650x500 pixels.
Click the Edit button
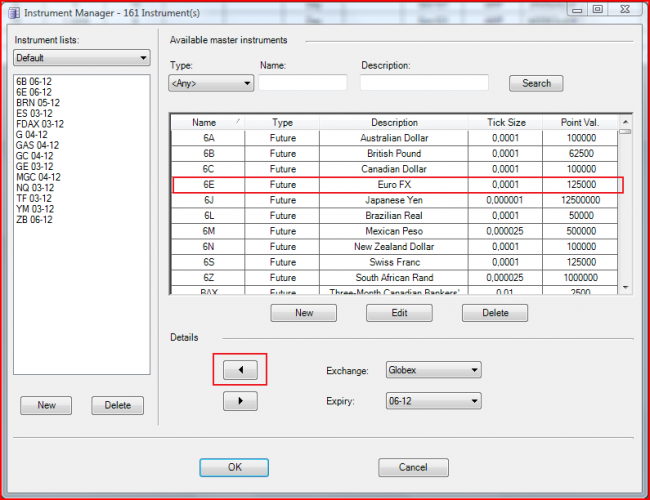tap(399, 313)
